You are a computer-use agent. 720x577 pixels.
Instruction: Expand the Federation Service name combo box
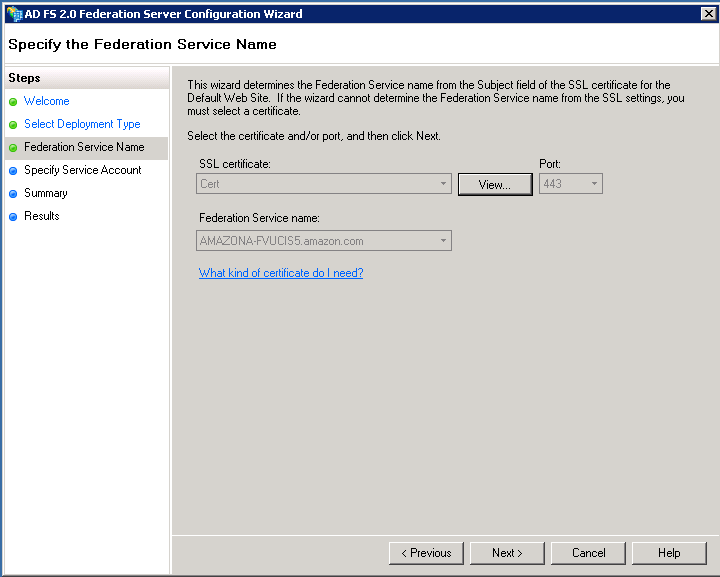(324, 241)
